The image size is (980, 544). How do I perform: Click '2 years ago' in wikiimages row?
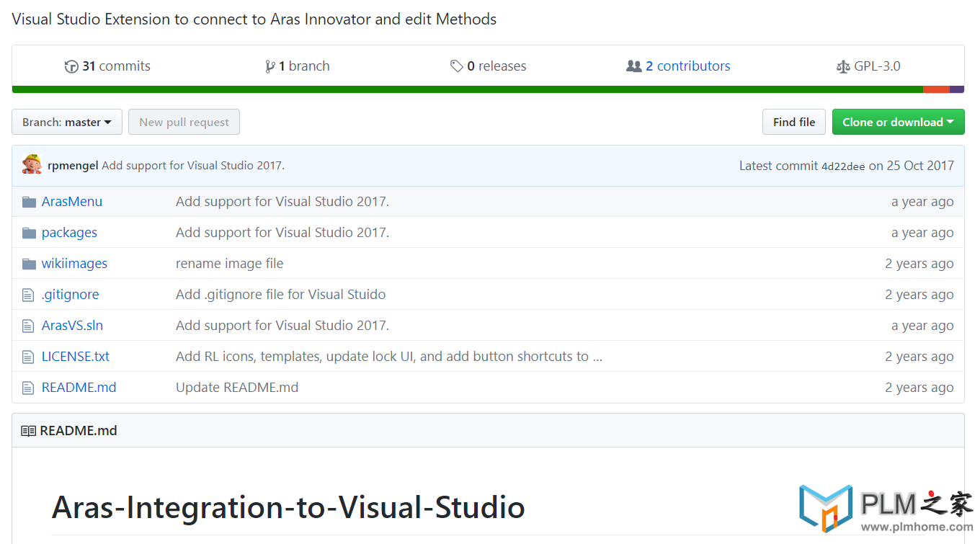(919, 264)
